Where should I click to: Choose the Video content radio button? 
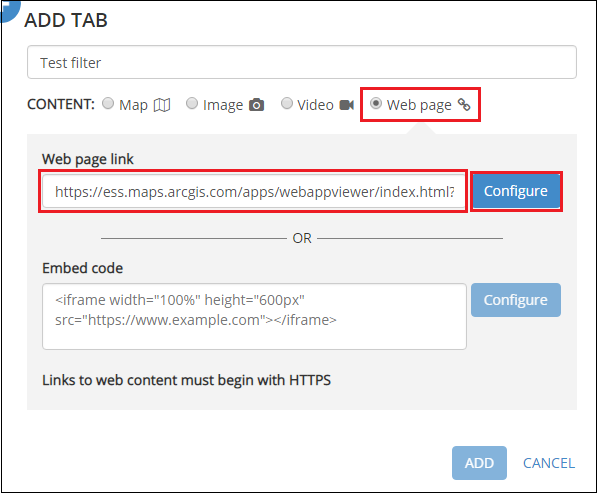tap(287, 103)
